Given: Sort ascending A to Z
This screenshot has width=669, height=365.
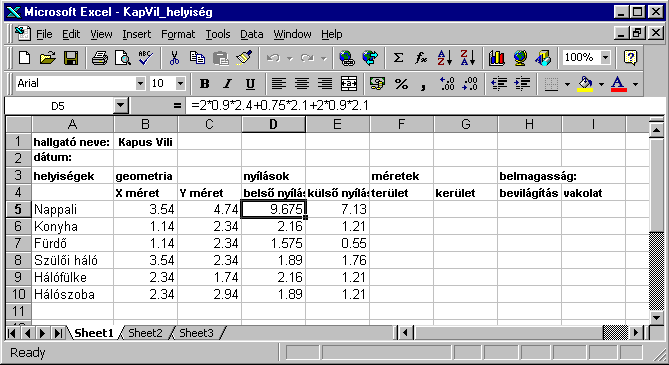Looking at the screenshot, I should 445,58.
